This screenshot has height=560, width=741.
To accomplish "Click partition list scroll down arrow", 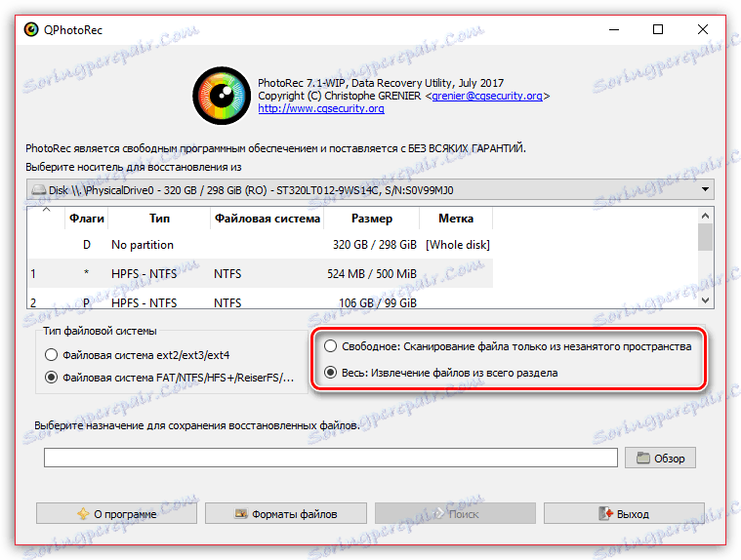I will 705,300.
